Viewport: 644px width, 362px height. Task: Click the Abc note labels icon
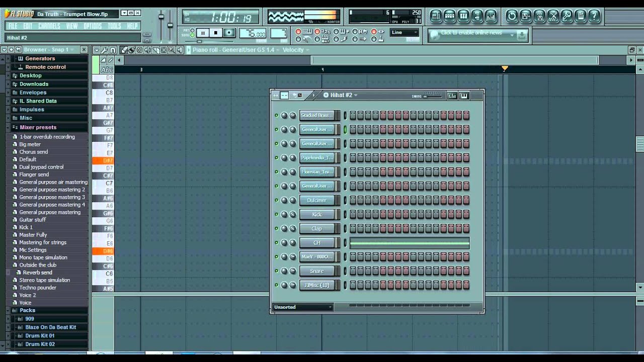tap(107, 69)
